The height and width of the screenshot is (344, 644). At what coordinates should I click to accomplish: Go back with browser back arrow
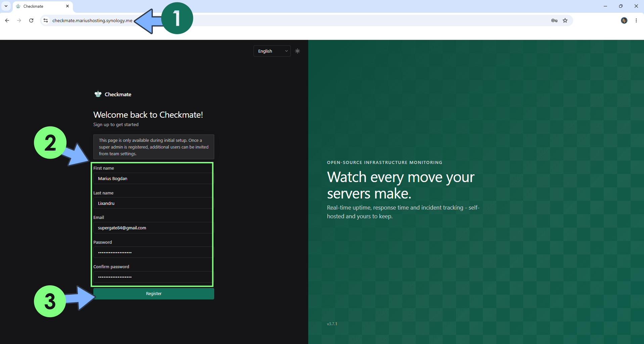coord(7,20)
